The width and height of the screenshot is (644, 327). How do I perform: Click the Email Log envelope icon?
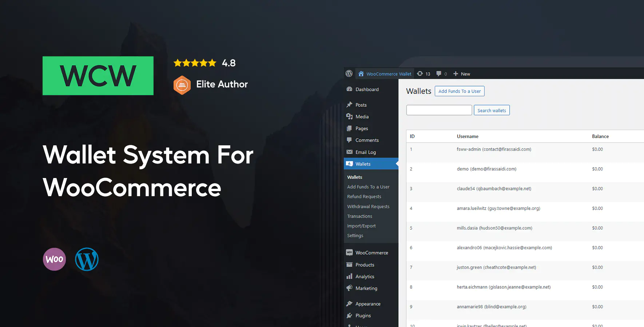(349, 152)
